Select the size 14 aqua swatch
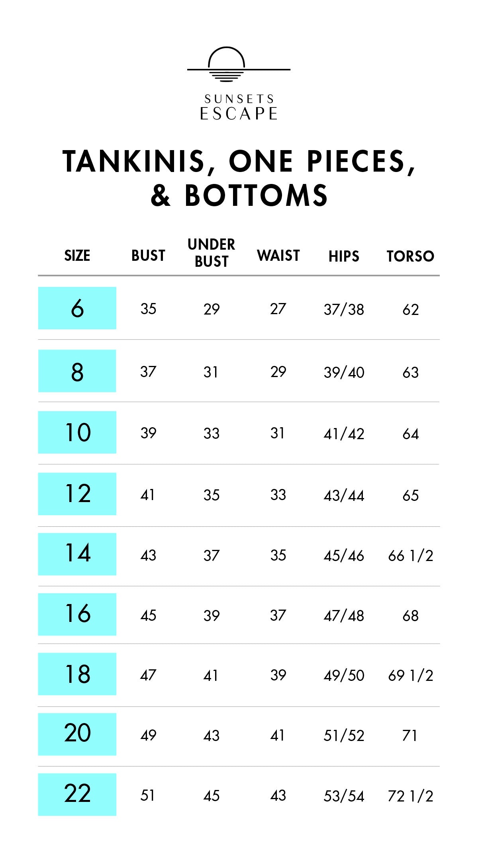The width and height of the screenshot is (478, 868). coord(77,554)
